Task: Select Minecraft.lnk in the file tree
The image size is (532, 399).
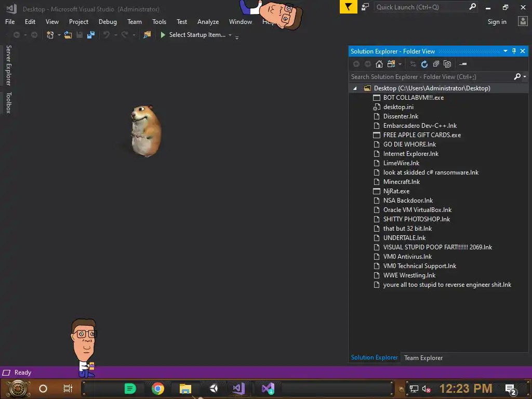Action: point(402,182)
